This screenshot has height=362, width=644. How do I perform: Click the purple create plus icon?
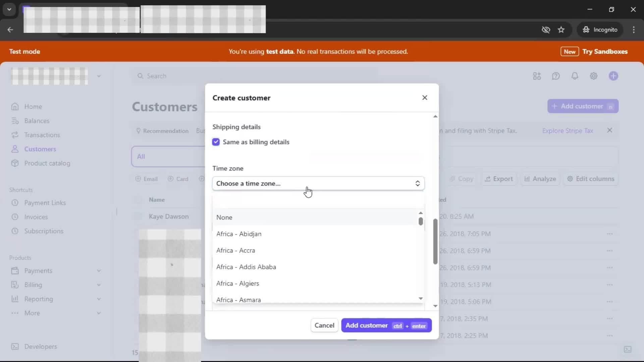[x=613, y=76]
